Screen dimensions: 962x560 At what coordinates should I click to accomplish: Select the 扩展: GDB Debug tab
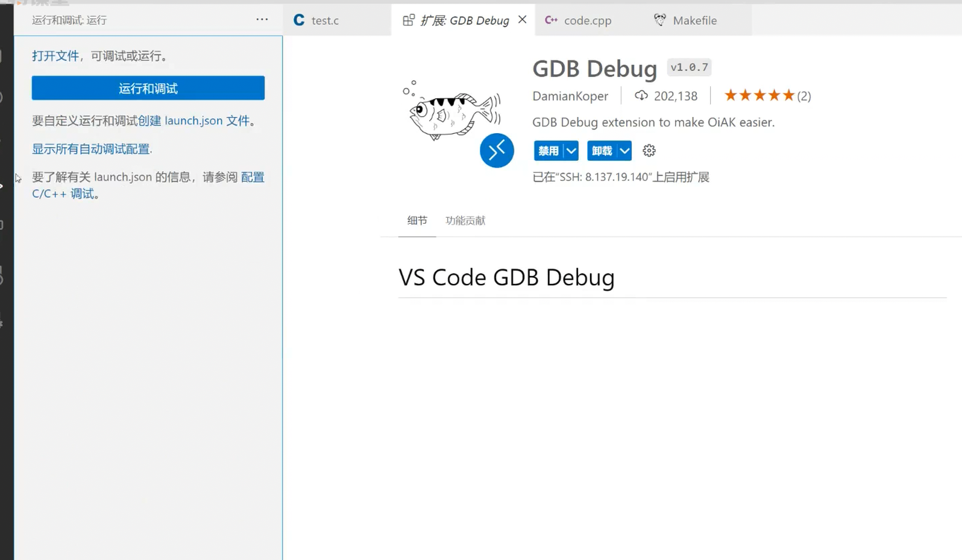(464, 20)
